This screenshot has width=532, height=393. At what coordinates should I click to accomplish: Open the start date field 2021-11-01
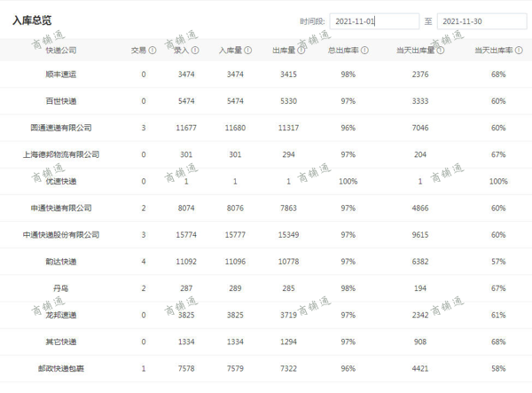pos(373,20)
